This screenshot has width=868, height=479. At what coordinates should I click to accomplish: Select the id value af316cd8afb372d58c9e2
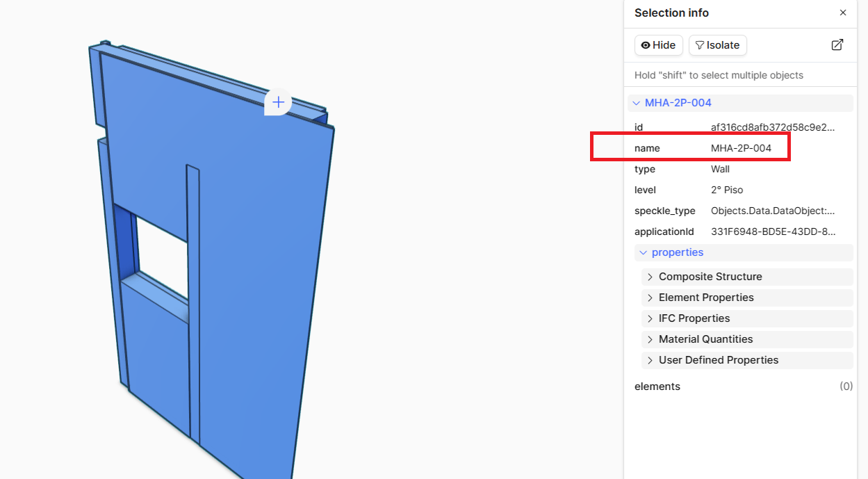[x=773, y=127]
